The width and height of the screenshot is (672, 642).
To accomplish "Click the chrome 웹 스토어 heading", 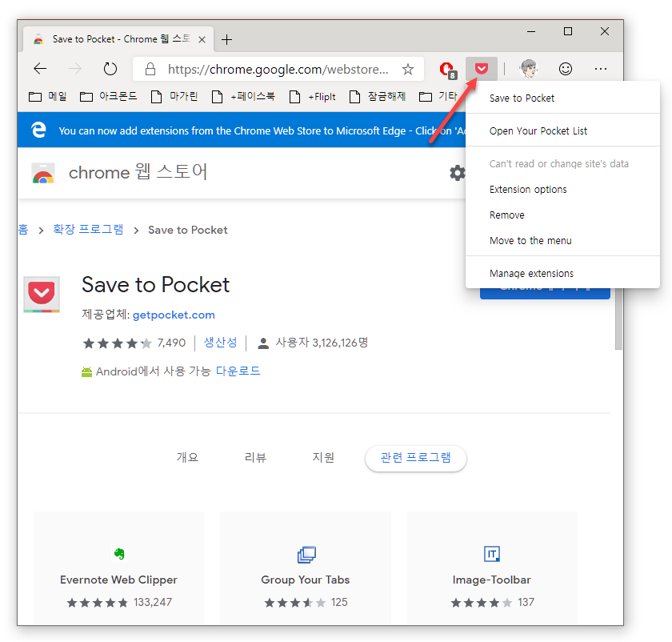I will [x=138, y=172].
